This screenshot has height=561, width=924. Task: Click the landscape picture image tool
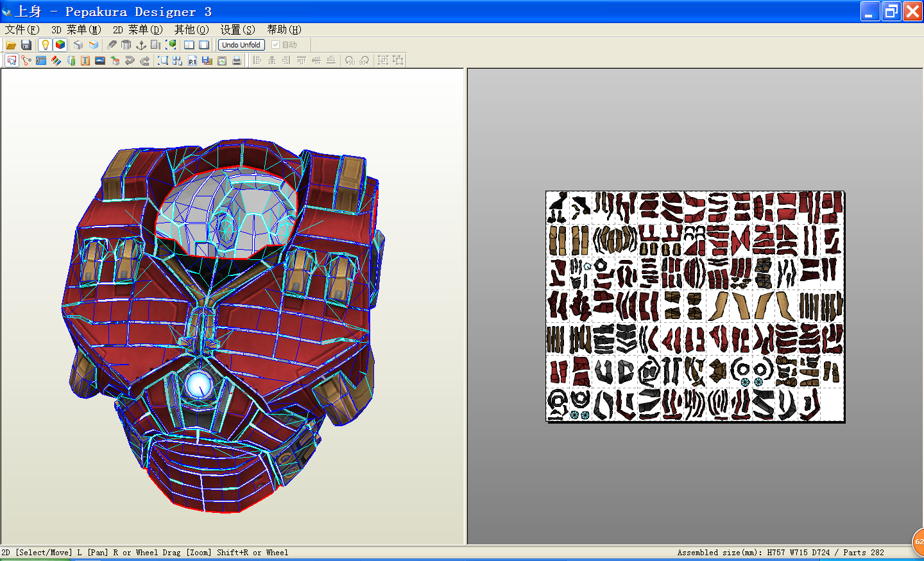click(100, 60)
